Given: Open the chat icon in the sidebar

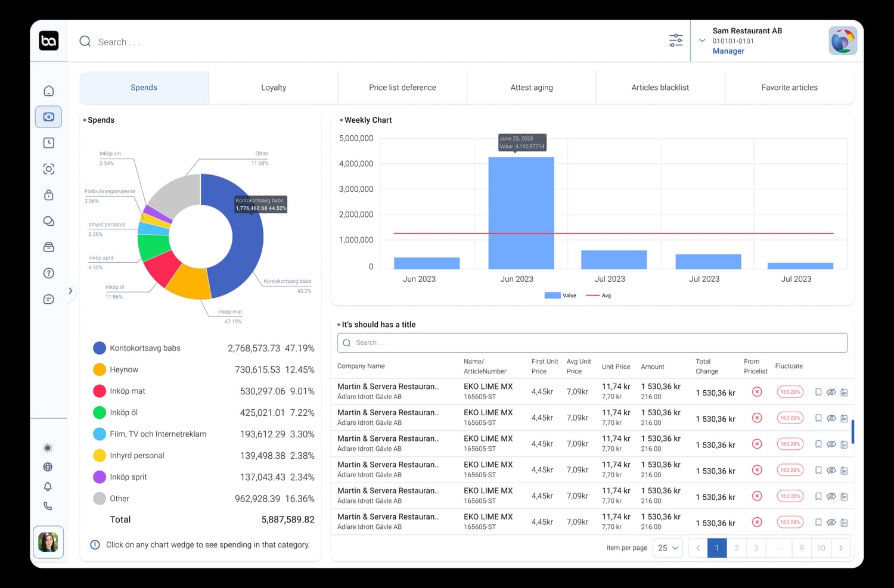Looking at the screenshot, I should [48, 221].
